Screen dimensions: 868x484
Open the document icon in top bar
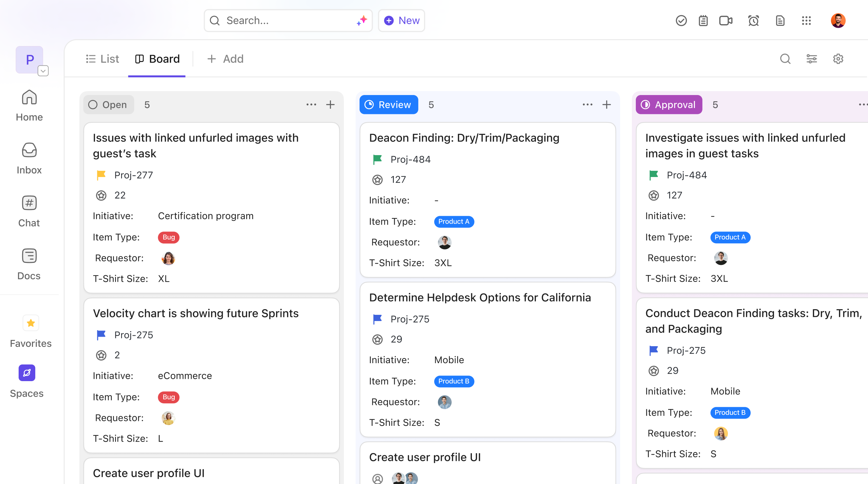(780, 21)
